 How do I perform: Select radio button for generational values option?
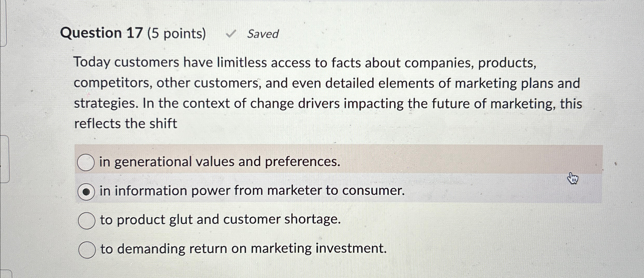pos(86,162)
